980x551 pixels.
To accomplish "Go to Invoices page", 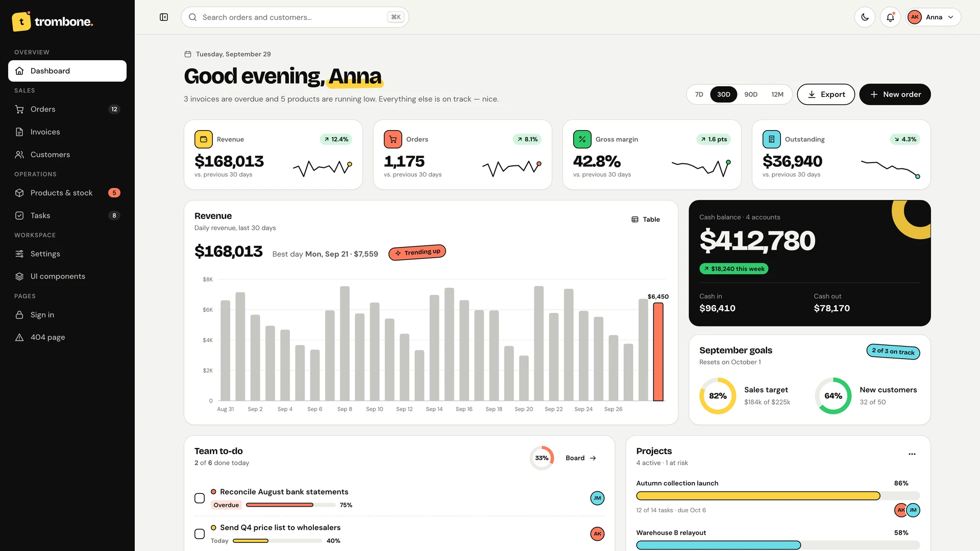I will tap(67, 132).
